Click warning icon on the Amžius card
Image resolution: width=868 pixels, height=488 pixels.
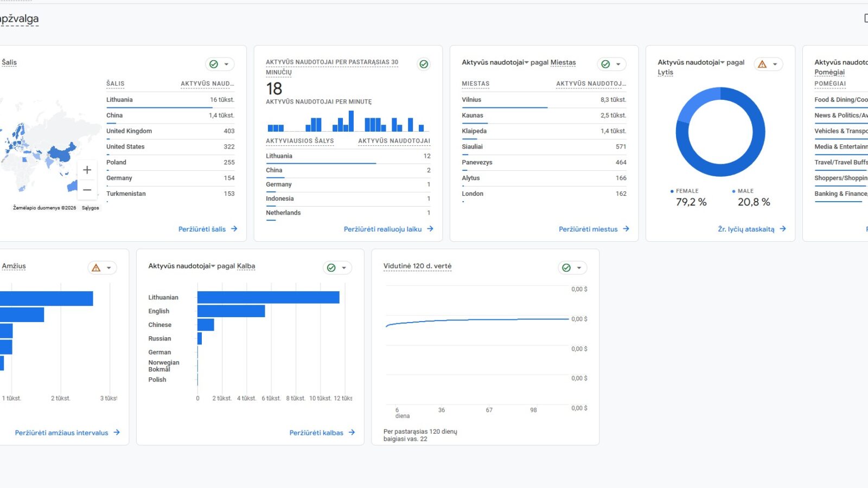(x=96, y=268)
